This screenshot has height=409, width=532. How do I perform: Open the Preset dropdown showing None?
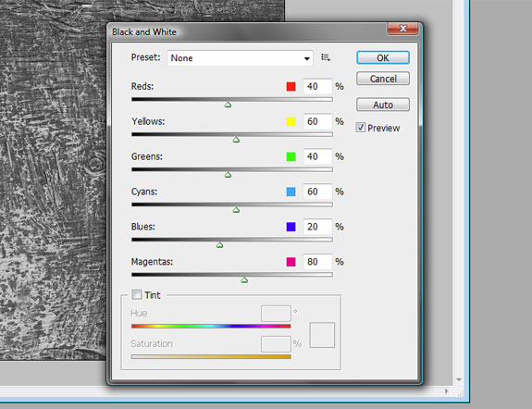point(240,58)
